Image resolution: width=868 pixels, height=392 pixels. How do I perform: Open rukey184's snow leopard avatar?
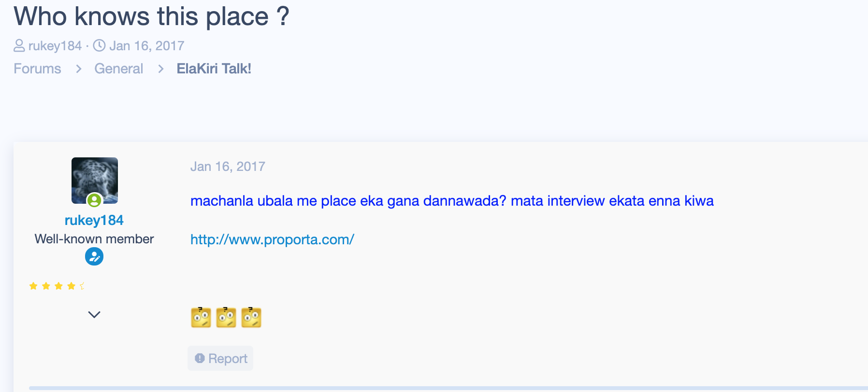95,181
